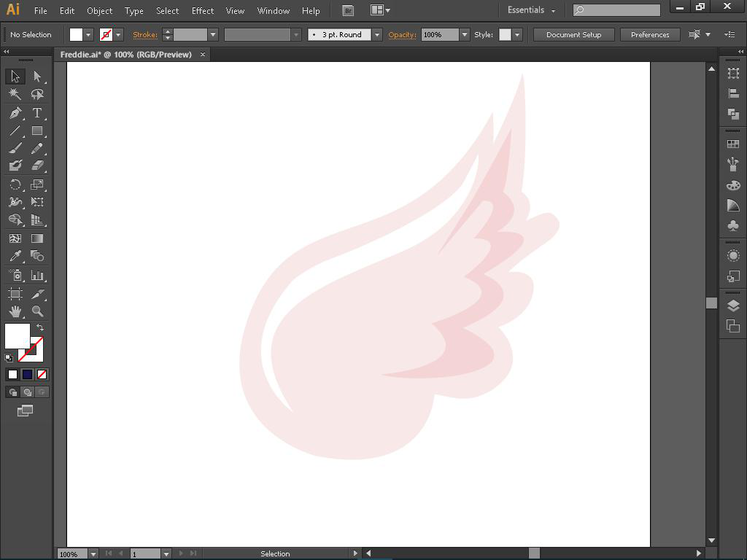Select the Gradient tool
Image resolution: width=747 pixels, height=560 pixels.
tap(37, 238)
